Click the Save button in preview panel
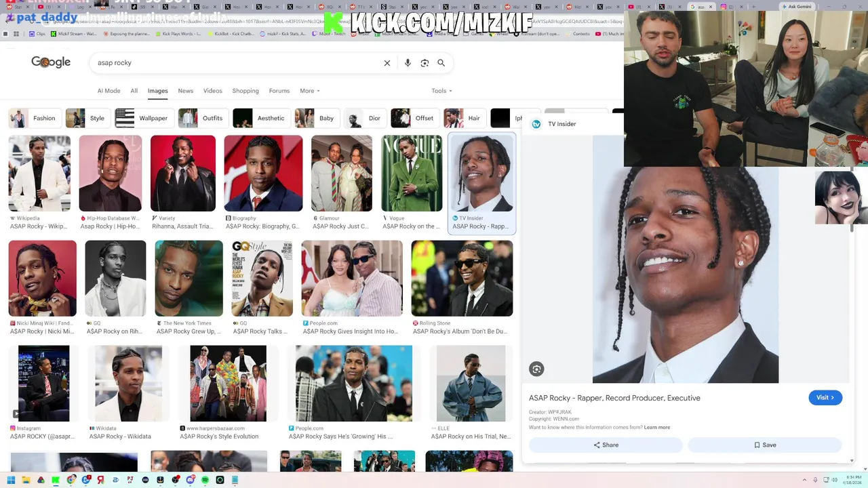Image resolution: width=868 pixels, height=488 pixels. click(765, 445)
